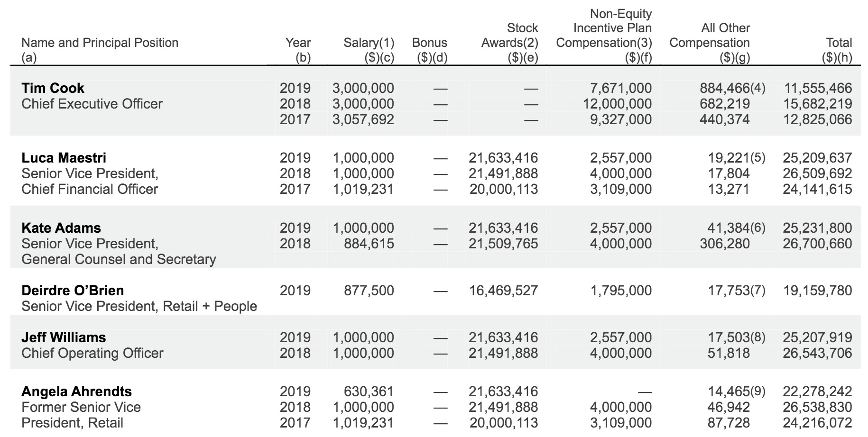Select Angela Ahrendts's 2019 salary 630,361
Screen dimensions: 868x437
tap(369, 391)
